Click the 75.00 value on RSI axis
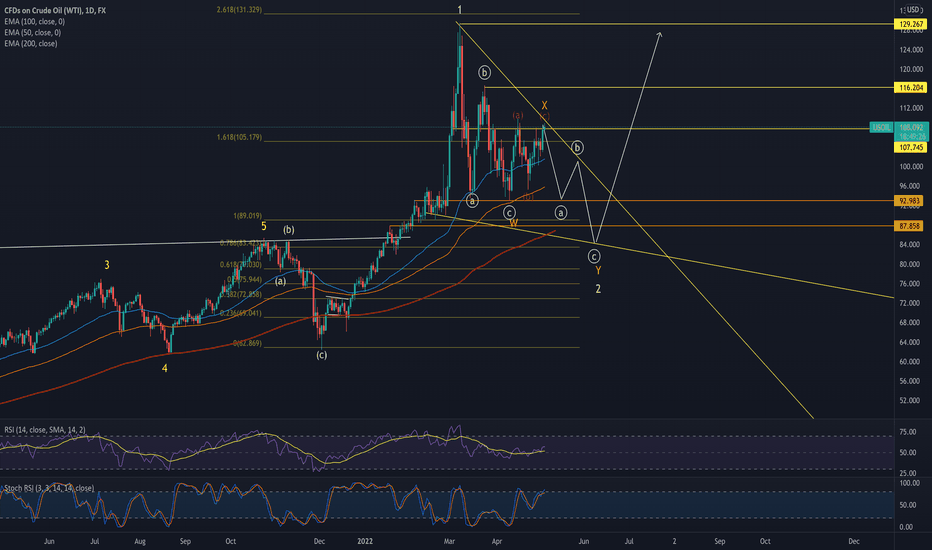 [908, 432]
